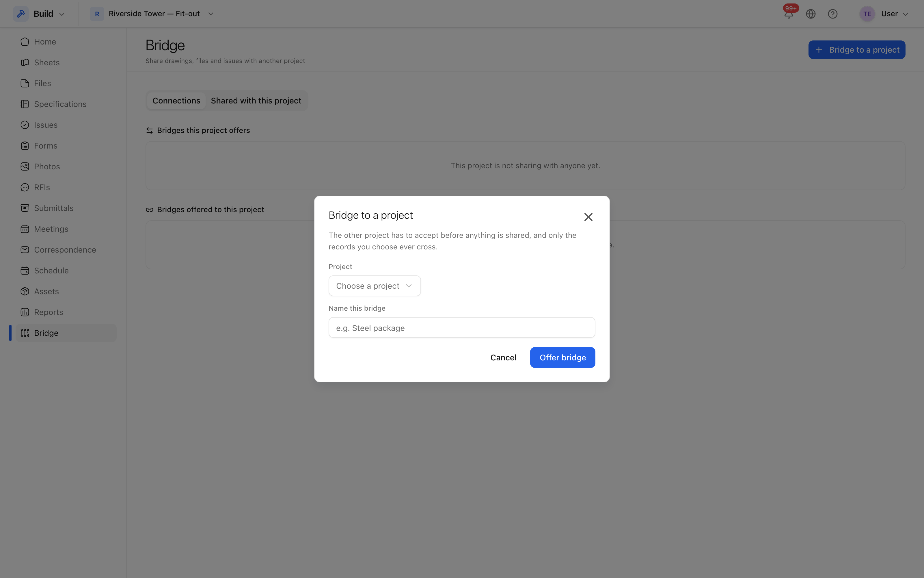Switch to Shared with this project tab
The height and width of the screenshot is (578, 924).
[256, 101]
